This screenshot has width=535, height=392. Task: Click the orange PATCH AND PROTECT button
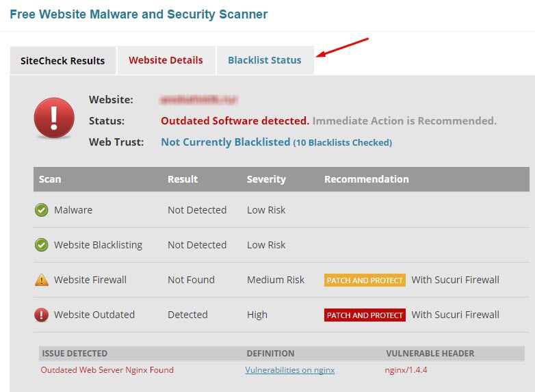click(365, 280)
